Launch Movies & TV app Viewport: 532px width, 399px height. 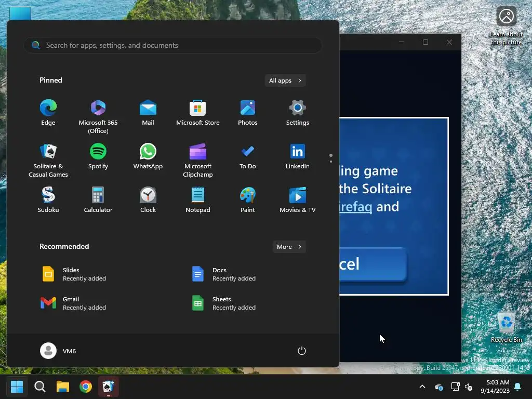298,199
